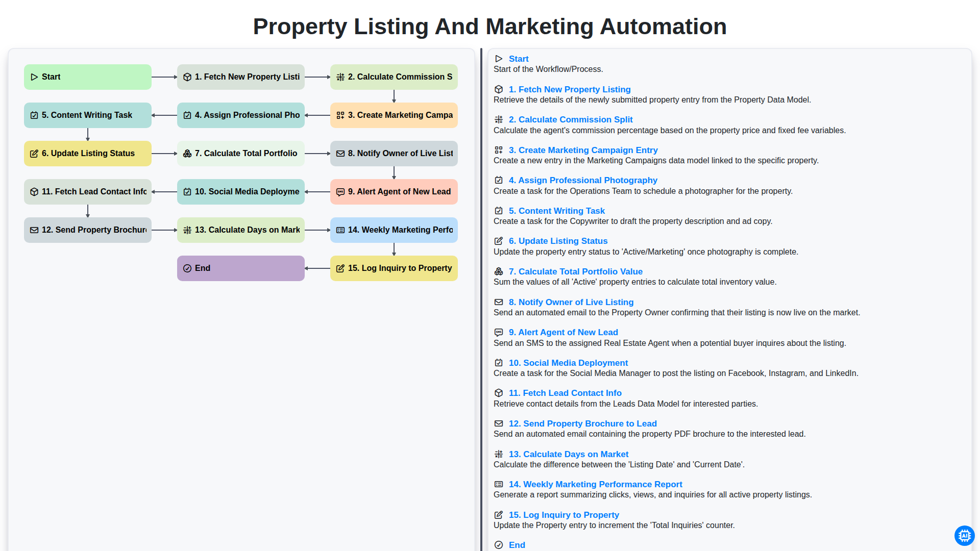Click envelope icon beside '12. Send Property Brochure to Lead'
The width and height of the screenshot is (980, 551).
(x=499, y=423)
